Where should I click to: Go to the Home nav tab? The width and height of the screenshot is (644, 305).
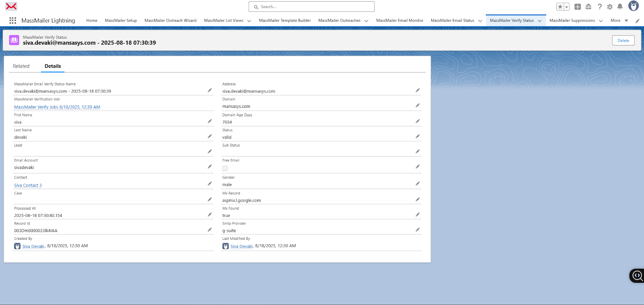click(x=92, y=21)
